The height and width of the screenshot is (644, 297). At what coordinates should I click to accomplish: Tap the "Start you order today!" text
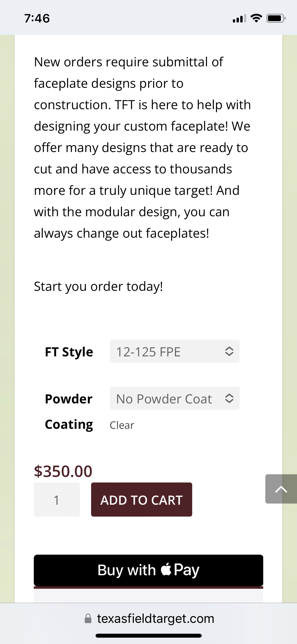pos(98,287)
